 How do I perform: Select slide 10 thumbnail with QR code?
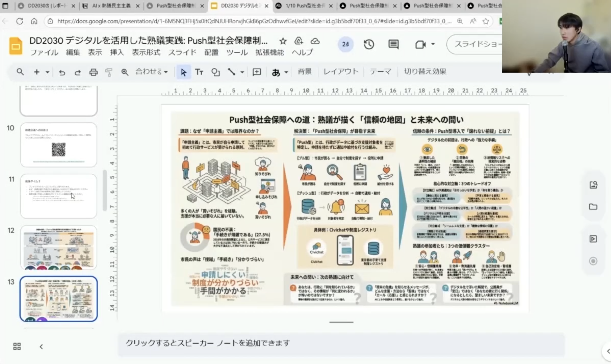[59, 145]
